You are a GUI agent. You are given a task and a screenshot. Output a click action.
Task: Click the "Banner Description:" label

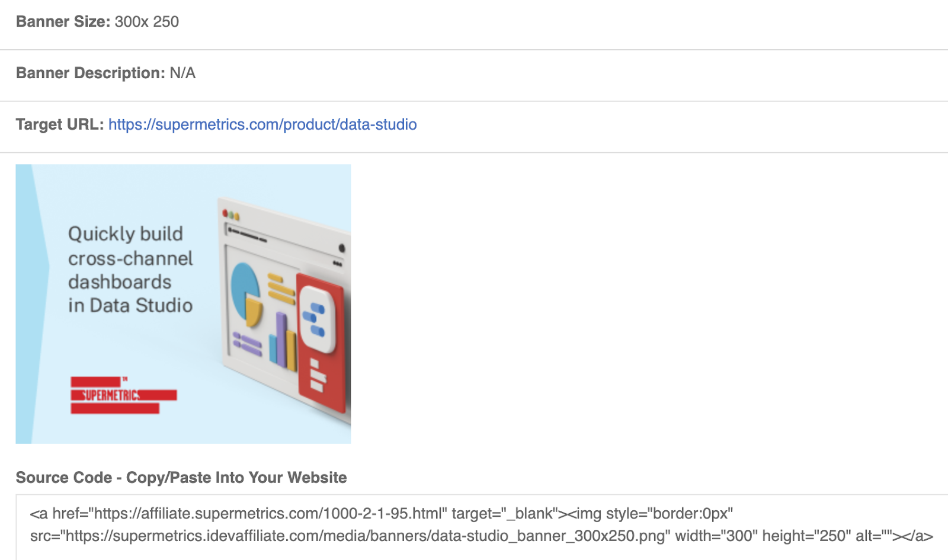pos(91,73)
